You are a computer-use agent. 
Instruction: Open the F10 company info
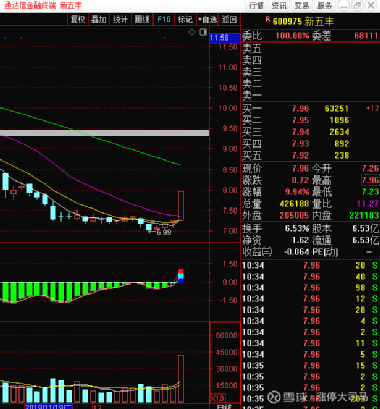click(x=164, y=19)
